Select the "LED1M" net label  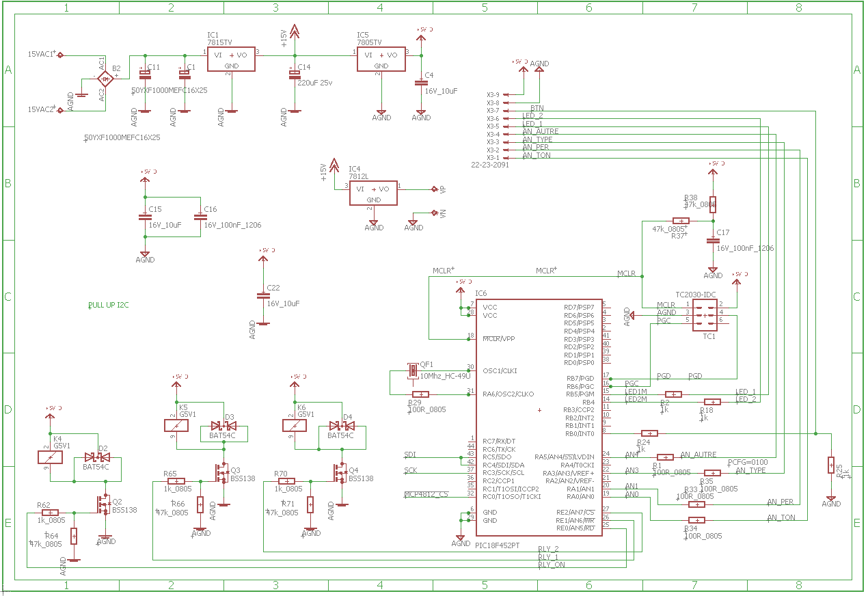(636, 392)
